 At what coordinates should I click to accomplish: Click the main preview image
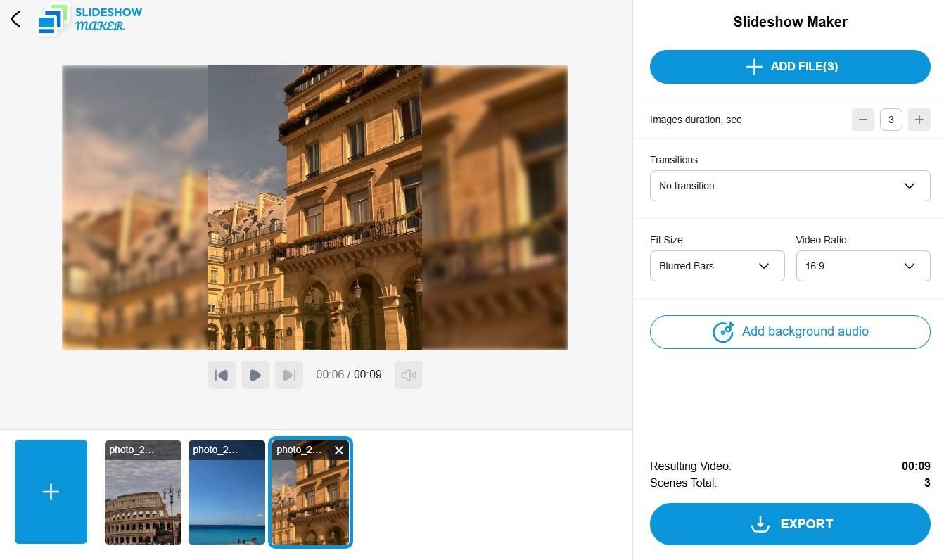tap(315, 208)
